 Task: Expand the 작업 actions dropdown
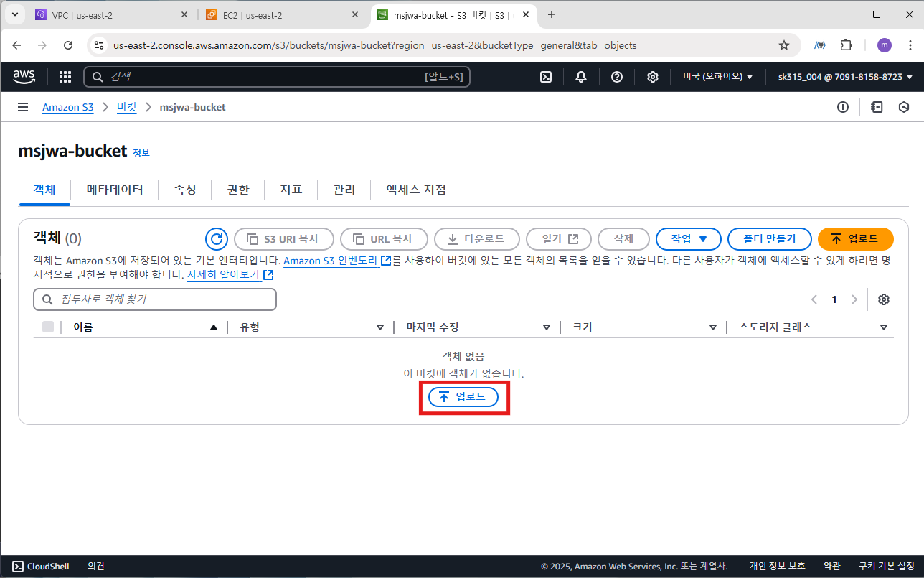click(689, 239)
